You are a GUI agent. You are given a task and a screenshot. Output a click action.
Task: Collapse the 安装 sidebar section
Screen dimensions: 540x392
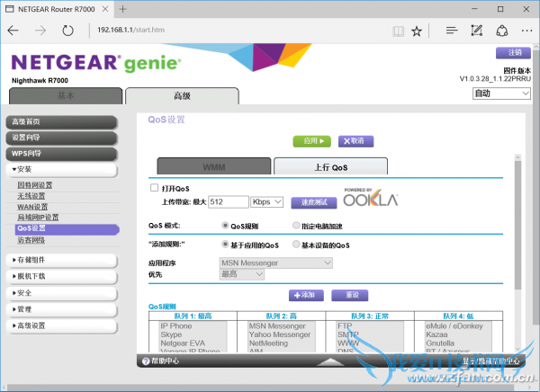[62, 169]
